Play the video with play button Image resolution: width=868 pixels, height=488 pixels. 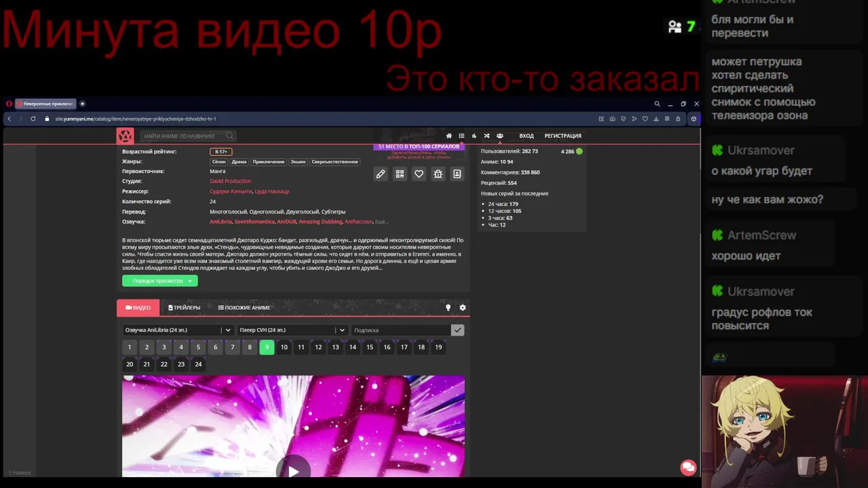pyautogui.click(x=293, y=470)
